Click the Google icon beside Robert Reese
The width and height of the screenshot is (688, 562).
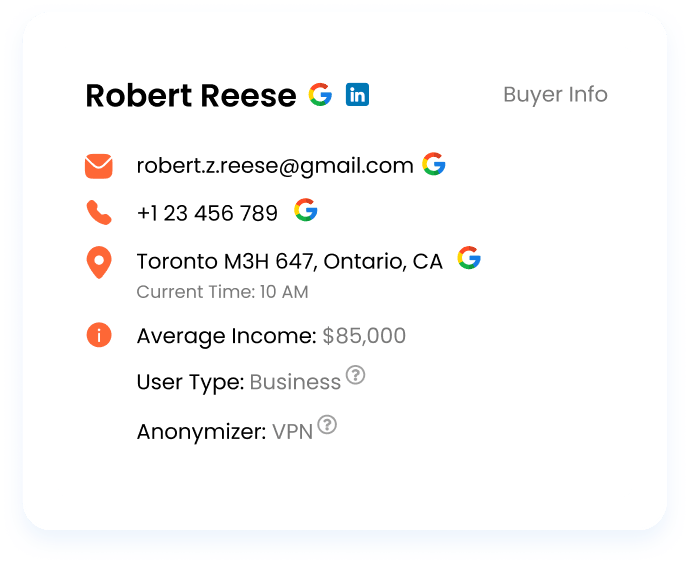click(320, 95)
